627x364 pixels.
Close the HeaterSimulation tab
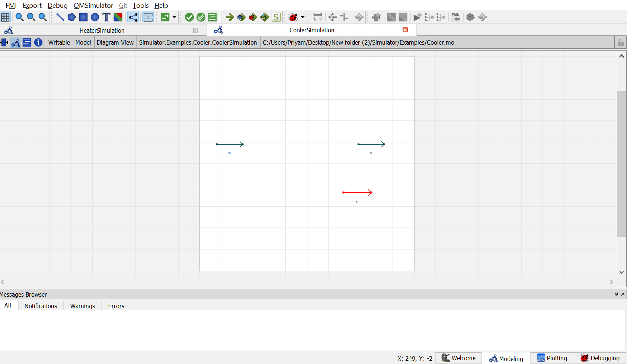pyautogui.click(x=196, y=30)
